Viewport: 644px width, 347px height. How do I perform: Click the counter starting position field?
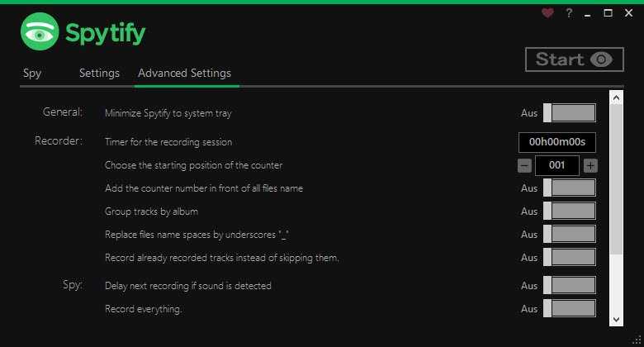click(x=557, y=165)
